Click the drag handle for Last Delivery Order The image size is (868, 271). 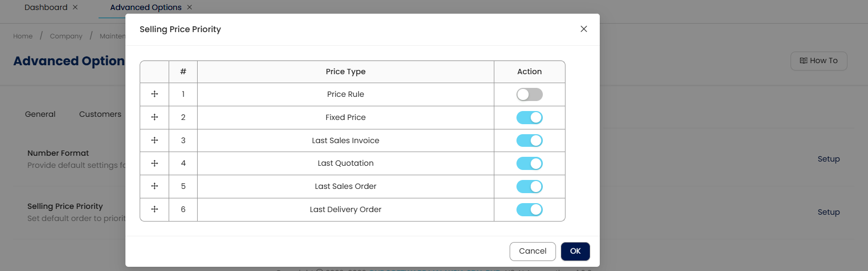click(x=154, y=209)
